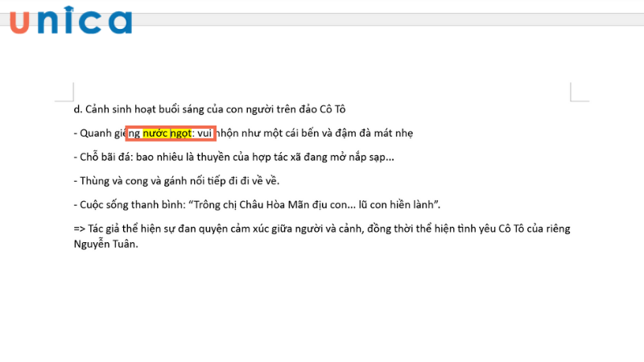This screenshot has width=644, height=362.
Task: Click the highlighted word "ngọt"
Action: 180,134
